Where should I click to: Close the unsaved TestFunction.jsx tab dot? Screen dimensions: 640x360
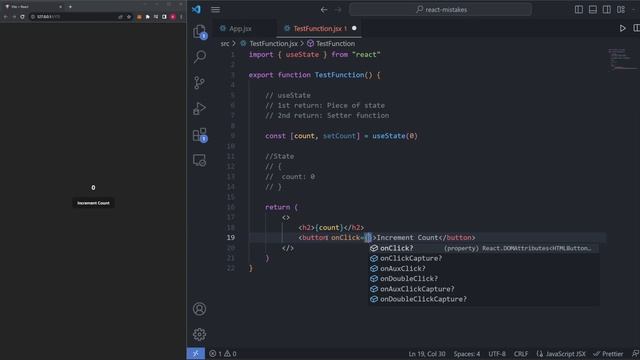(354, 28)
